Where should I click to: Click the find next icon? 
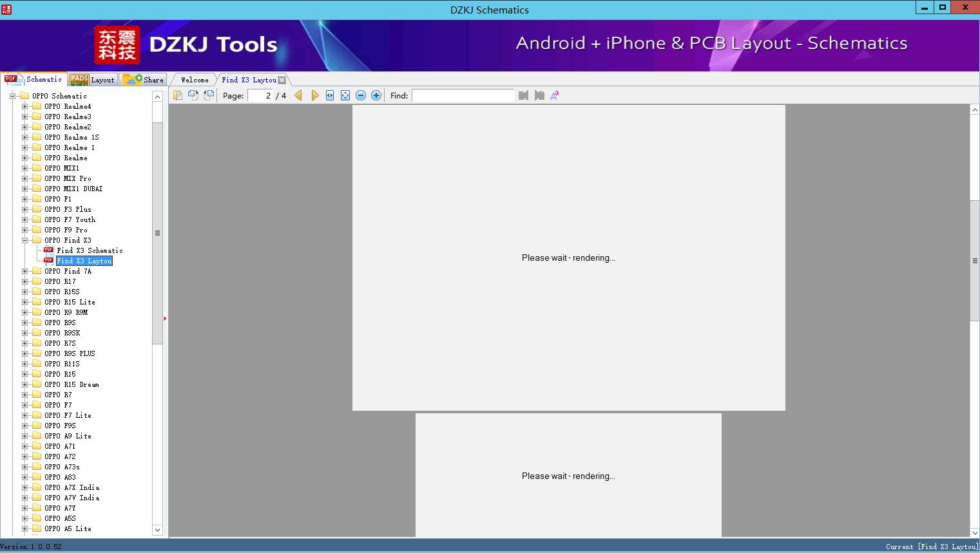(x=539, y=95)
